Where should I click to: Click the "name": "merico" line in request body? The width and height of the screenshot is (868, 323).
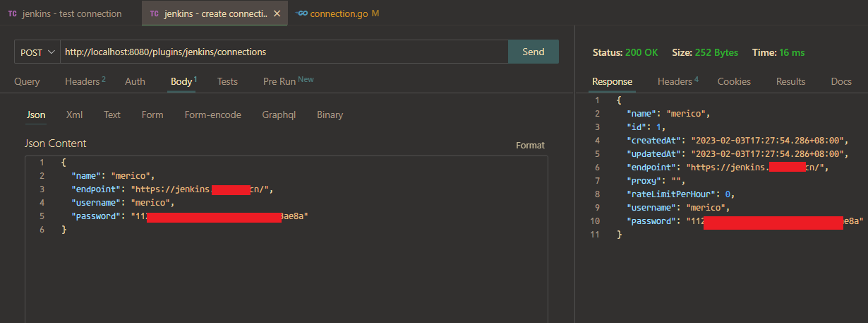[113, 175]
